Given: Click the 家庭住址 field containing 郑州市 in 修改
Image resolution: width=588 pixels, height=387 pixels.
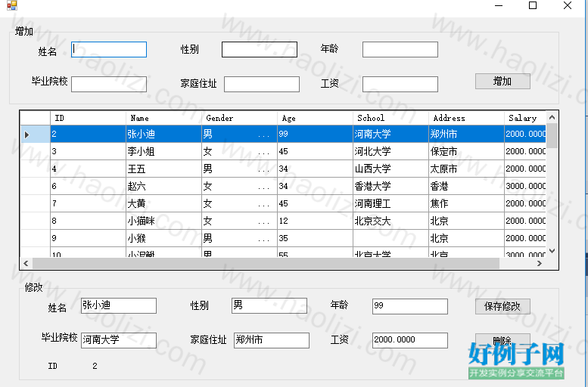Looking at the screenshot, I should [x=272, y=340].
